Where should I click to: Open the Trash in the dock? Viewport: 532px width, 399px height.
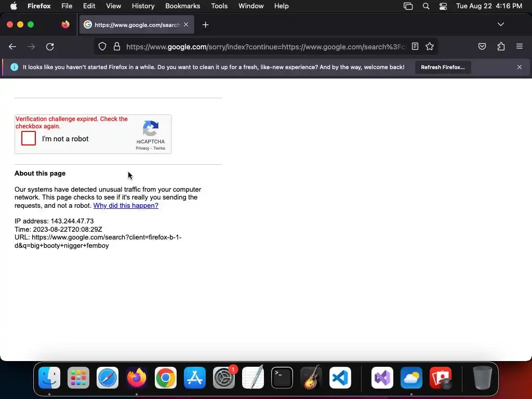pos(483,378)
